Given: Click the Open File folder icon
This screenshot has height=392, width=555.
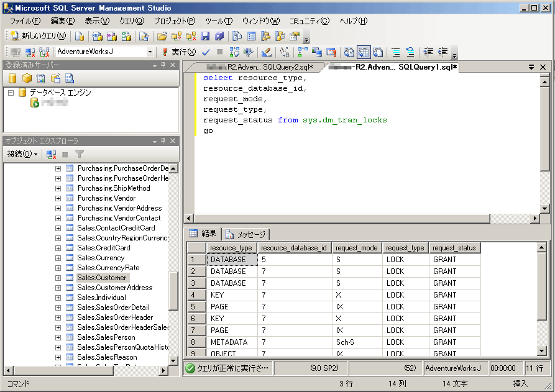Looking at the screenshot, I should click(x=162, y=36).
